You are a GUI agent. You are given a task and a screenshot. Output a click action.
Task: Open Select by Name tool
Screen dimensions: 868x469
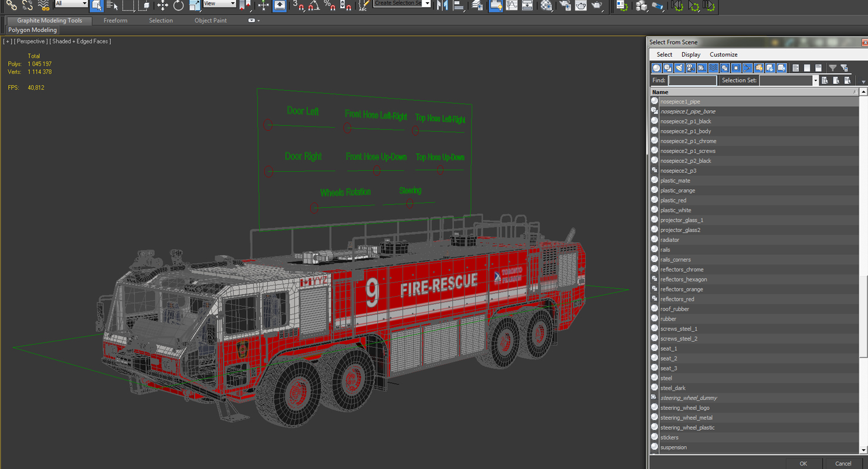click(x=112, y=5)
